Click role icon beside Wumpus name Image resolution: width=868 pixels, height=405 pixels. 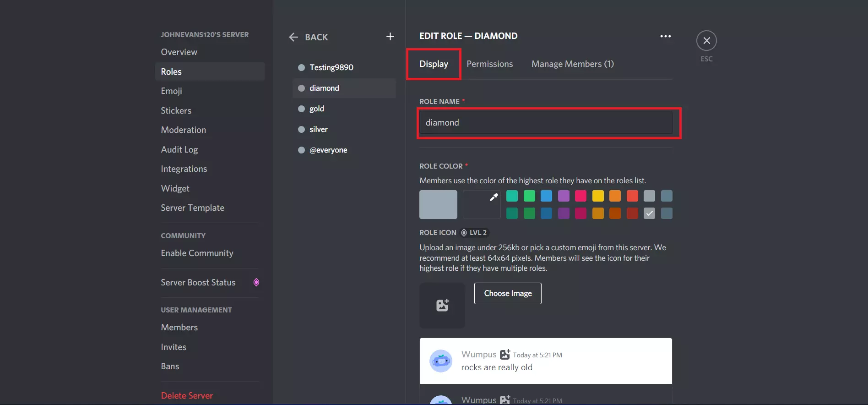[x=505, y=355]
